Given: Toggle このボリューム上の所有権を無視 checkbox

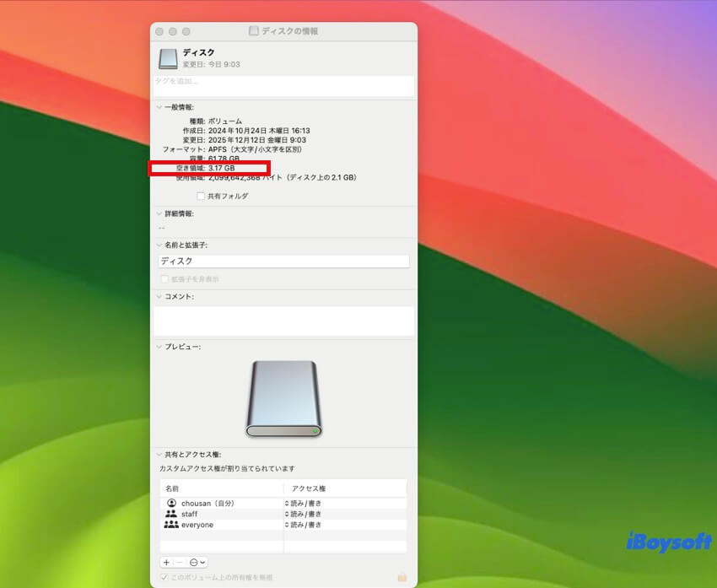Looking at the screenshot, I should pyautogui.click(x=164, y=577).
